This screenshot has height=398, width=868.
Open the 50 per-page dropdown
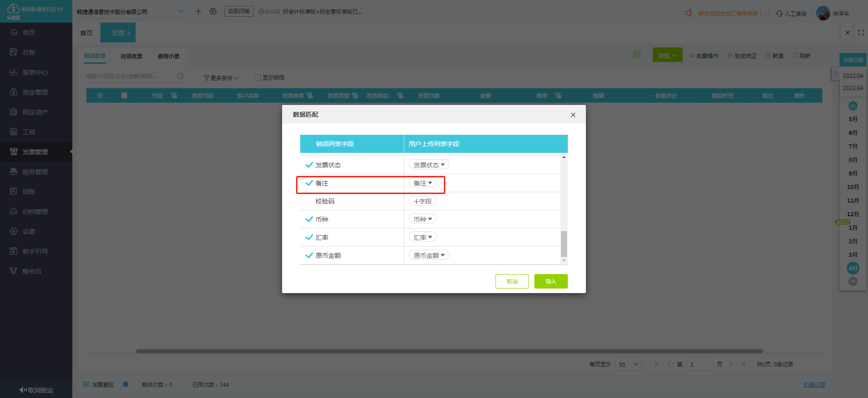[x=628, y=364]
